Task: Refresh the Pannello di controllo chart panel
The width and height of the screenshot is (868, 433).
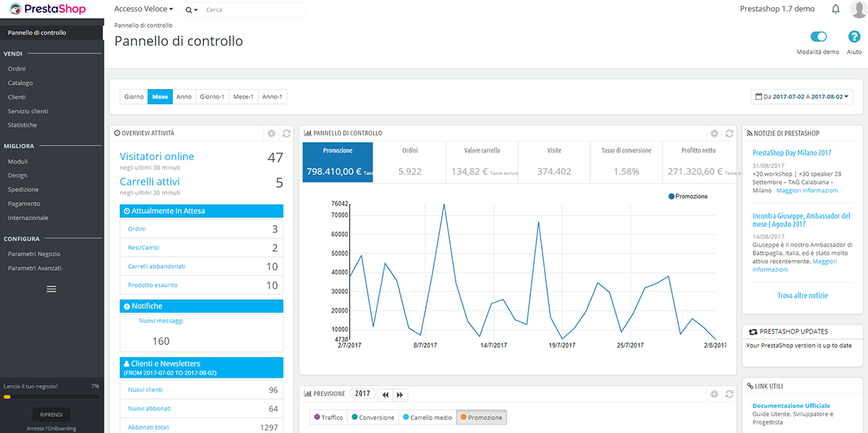Action: point(729,133)
